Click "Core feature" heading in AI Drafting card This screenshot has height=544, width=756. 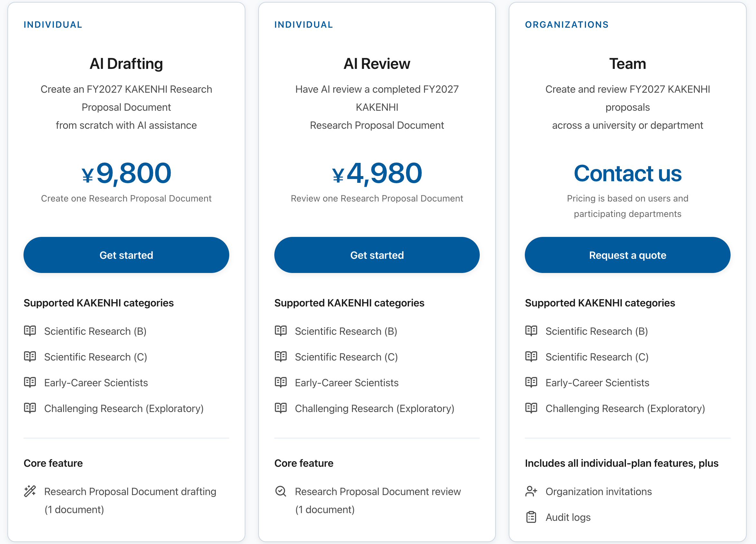coord(53,463)
